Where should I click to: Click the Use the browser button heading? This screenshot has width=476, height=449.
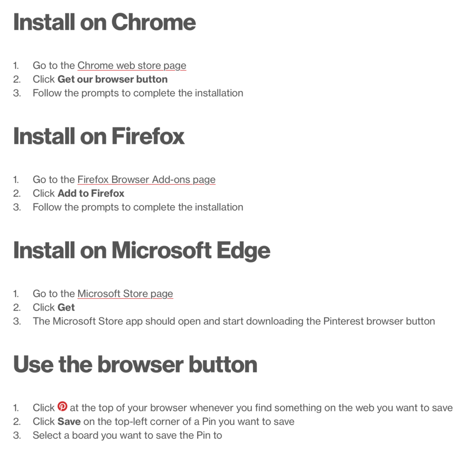point(135,364)
